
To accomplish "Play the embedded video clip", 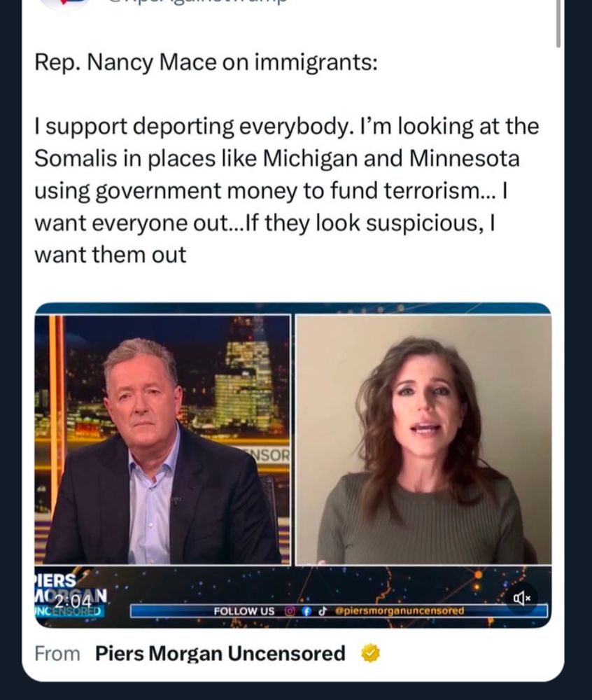I will pyautogui.click(x=293, y=465).
